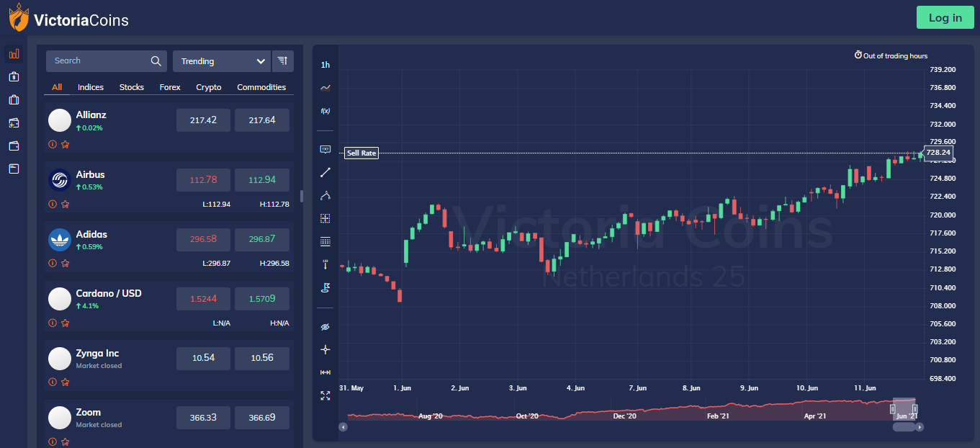
Task: Toggle drawings visibility eye icon
Action: [325, 327]
